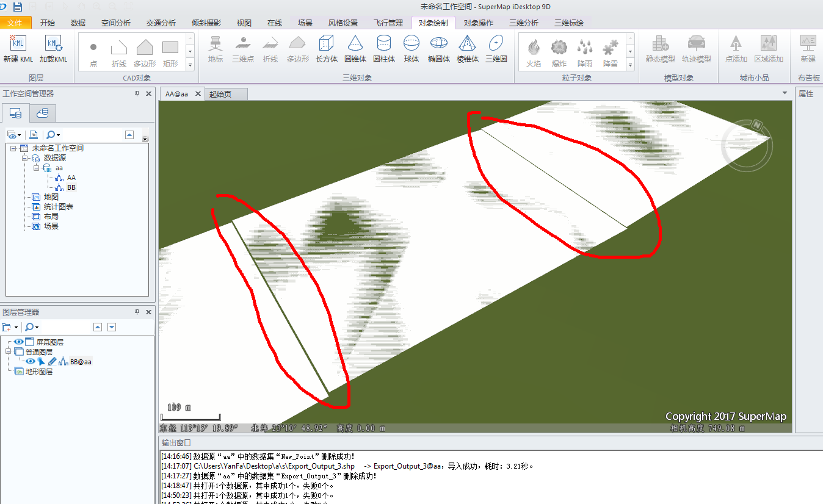Viewport: 823px width, 504px height.
Task: Toggle visibility eye of 屏幕图层 layer
Action: pos(19,342)
